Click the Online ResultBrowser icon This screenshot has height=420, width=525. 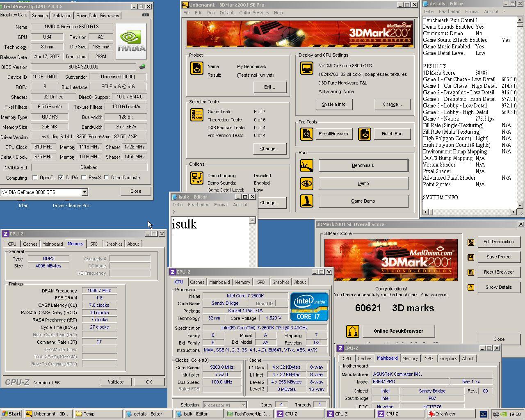(353, 331)
